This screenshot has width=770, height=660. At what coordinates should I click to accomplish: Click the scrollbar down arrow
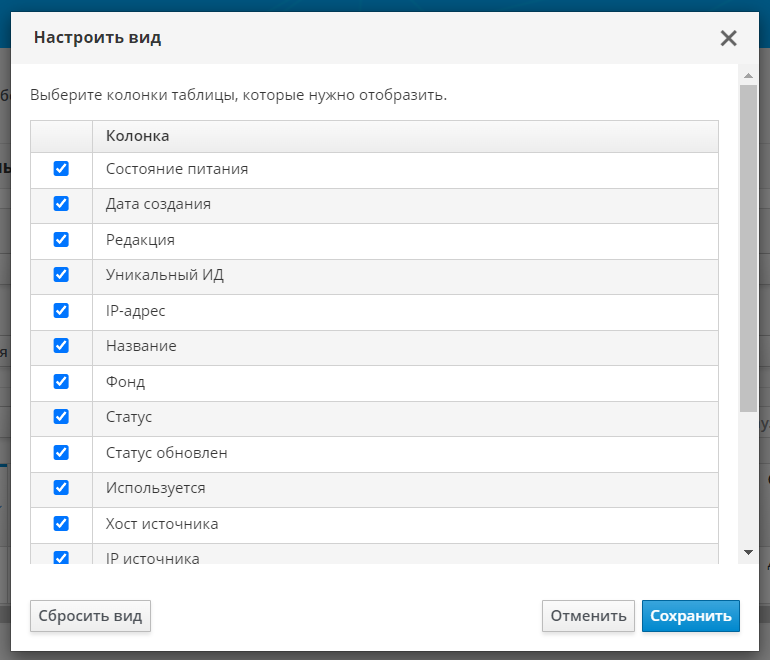click(748, 552)
